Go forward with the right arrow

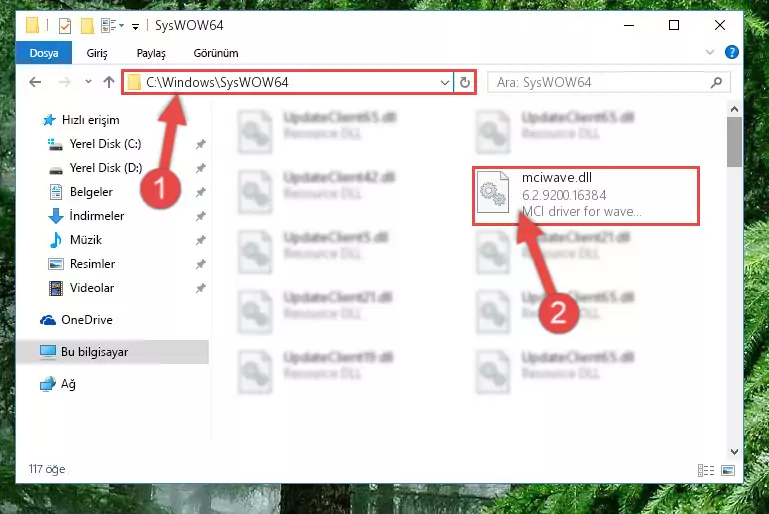64,82
